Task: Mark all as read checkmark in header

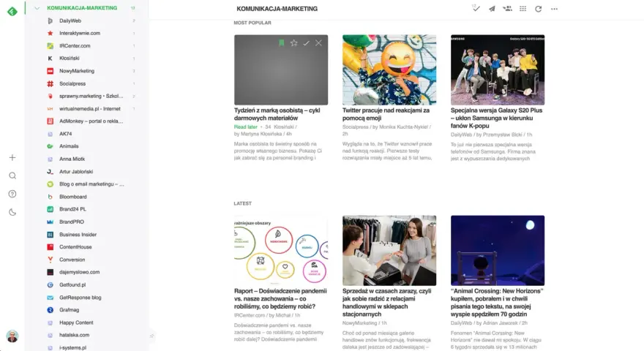Action: [x=476, y=8]
